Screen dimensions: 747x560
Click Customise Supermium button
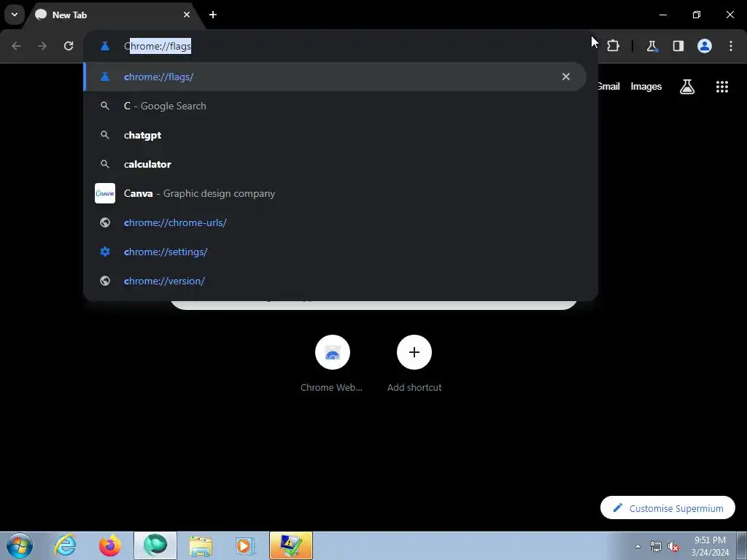click(x=667, y=508)
